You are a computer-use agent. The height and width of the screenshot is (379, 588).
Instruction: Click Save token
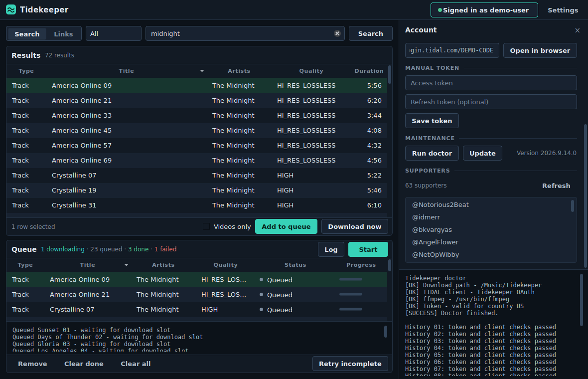[x=432, y=121]
